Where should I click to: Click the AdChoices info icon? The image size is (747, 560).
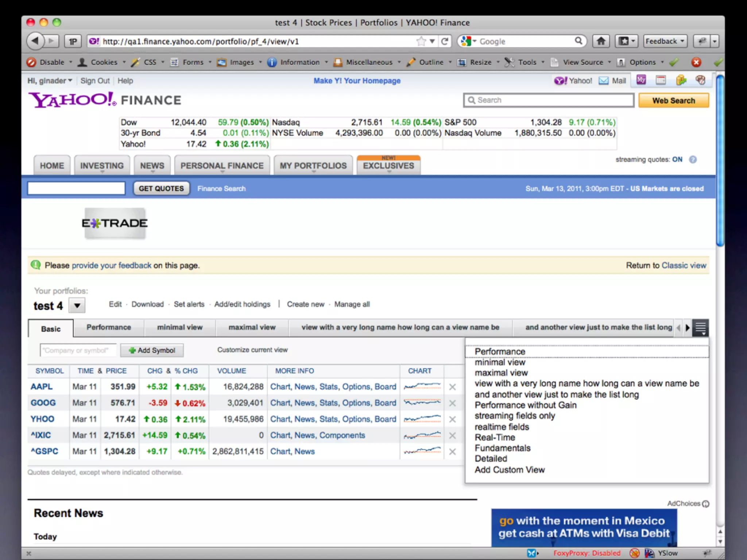pyautogui.click(x=706, y=503)
